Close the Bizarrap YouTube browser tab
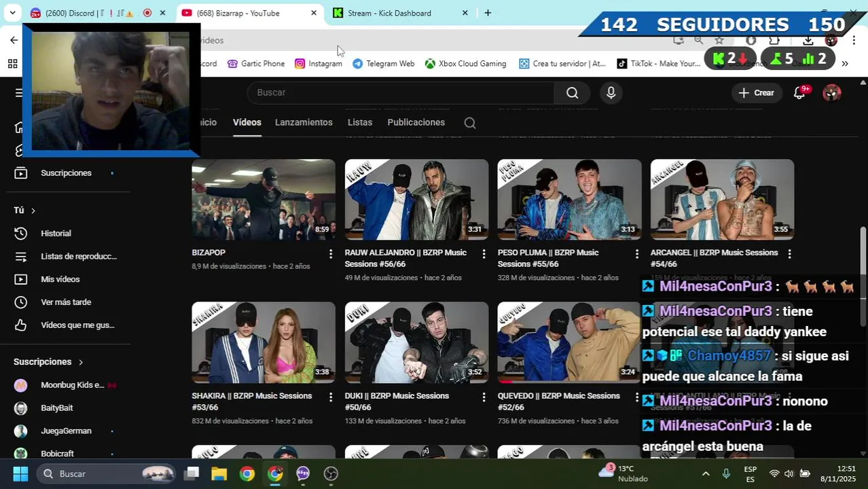The height and width of the screenshot is (489, 868). [x=313, y=13]
